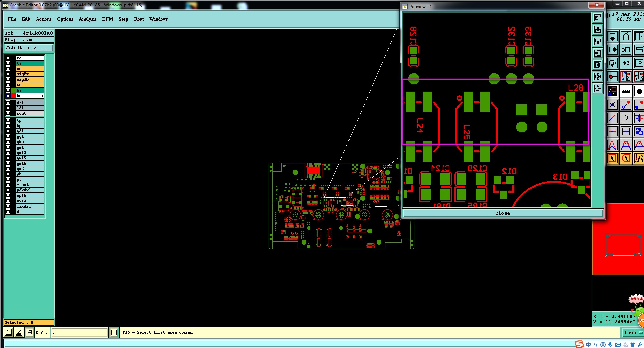Click the green color swatch of bs layer
This screenshot has width=644, height=348.
[13, 90]
